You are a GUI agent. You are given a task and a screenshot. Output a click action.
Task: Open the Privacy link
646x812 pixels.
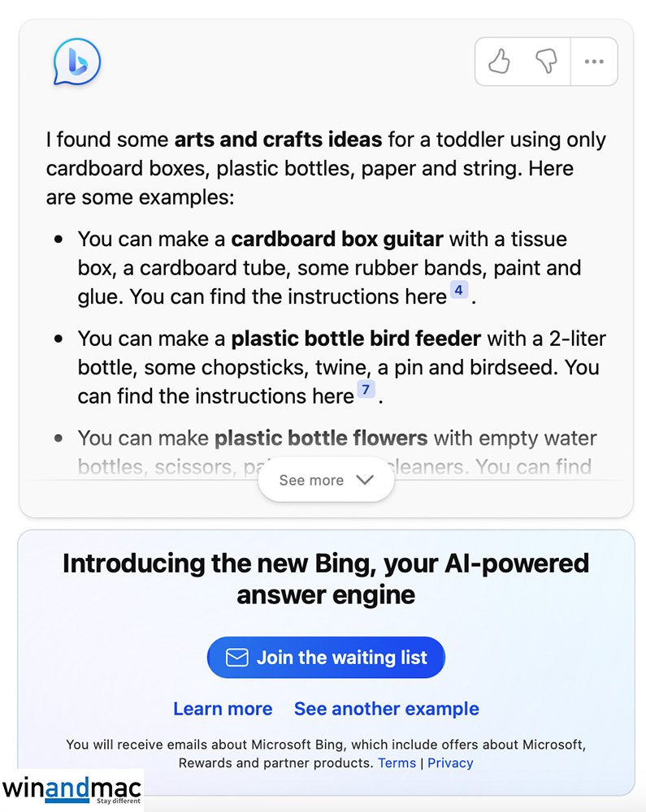coord(450,763)
